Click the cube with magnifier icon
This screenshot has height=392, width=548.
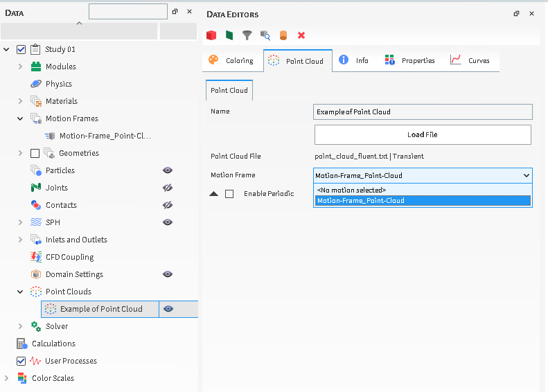[x=265, y=35]
